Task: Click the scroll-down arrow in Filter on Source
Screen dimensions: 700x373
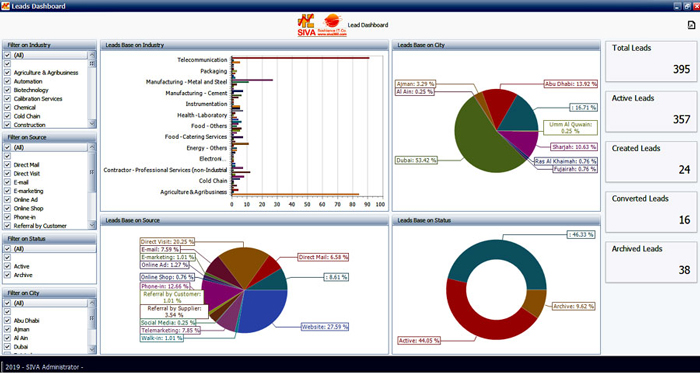Action: tap(92, 225)
